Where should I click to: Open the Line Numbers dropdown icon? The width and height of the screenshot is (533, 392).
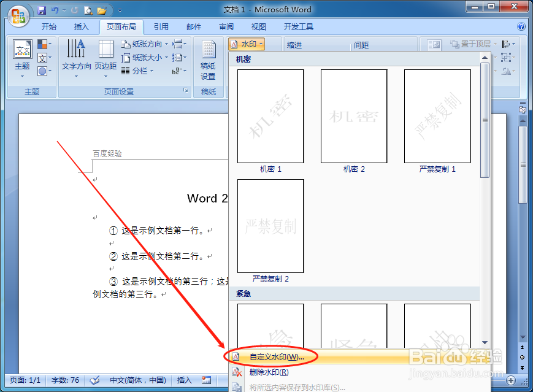pos(179,58)
